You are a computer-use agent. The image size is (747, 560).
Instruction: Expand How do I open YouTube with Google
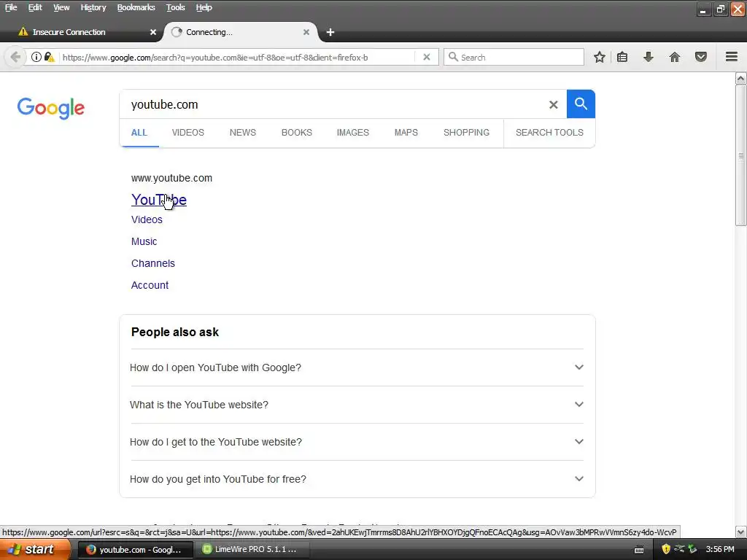(x=357, y=367)
